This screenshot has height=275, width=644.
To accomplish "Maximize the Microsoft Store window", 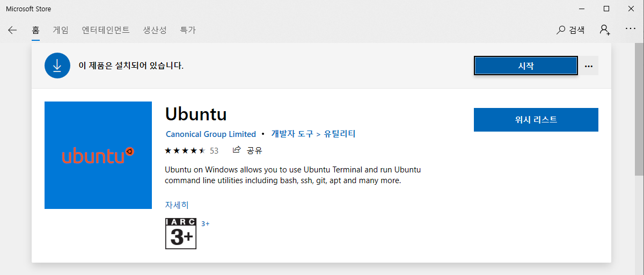I will coord(606,9).
